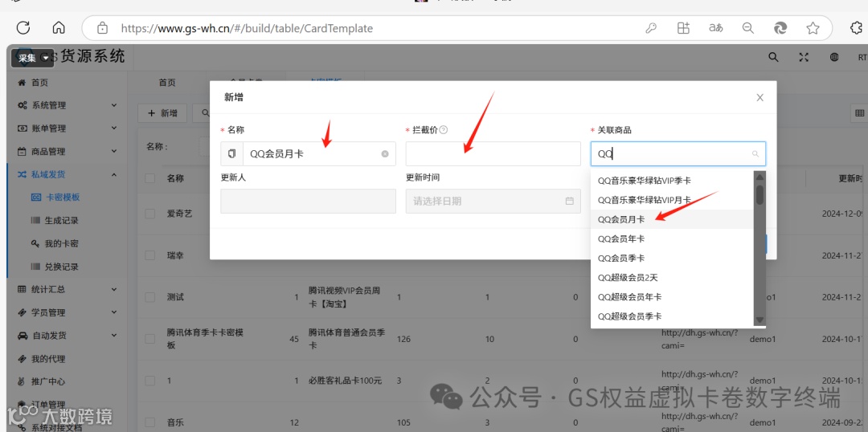
Task: Expand 学员管理 sidebar menu
Action: tap(67, 312)
